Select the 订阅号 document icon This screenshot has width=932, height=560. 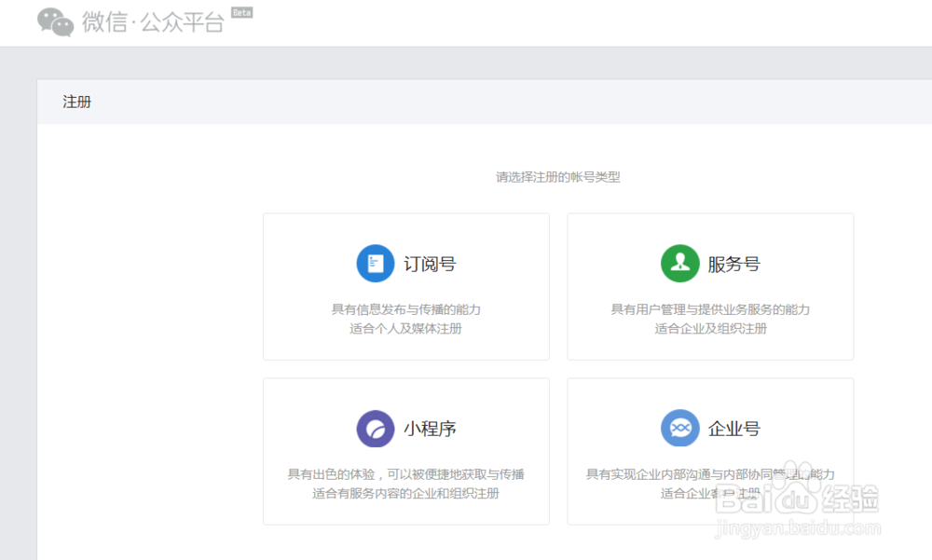pyautogui.click(x=375, y=263)
